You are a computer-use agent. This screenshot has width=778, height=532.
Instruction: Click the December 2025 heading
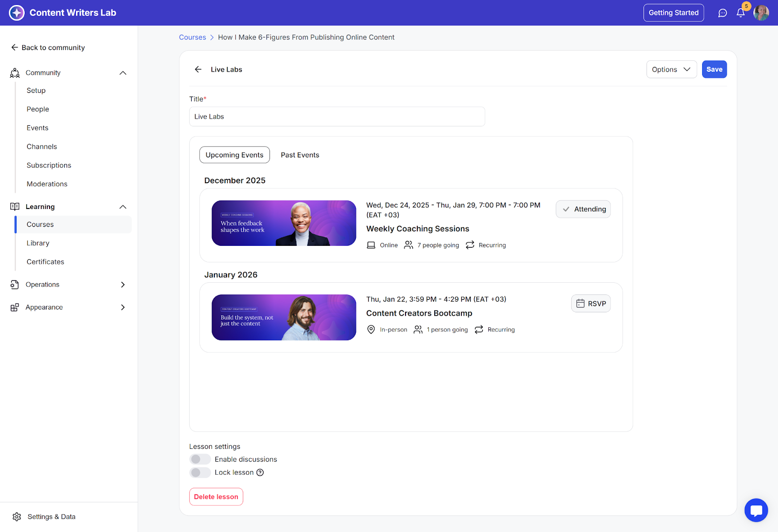[x=235, y=181]
